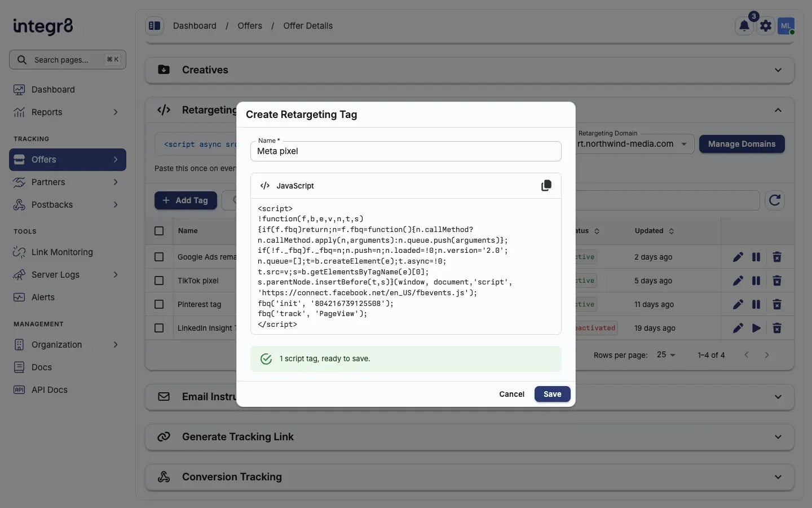Edit the Google Ads remarketing tag
This screenshot has height=508, width=812.
tap(738, 257)
